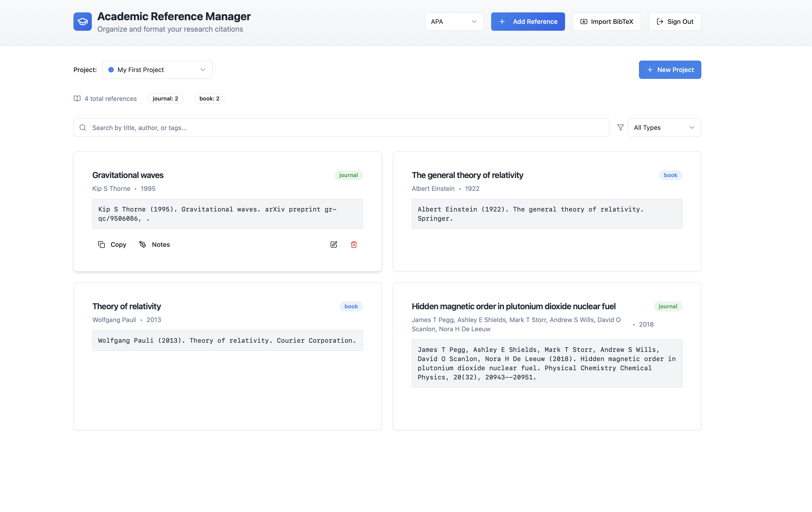The image size is (812, 512).
Task: Click the book tag on Pauli's reference
Action: tap(351, 306)
